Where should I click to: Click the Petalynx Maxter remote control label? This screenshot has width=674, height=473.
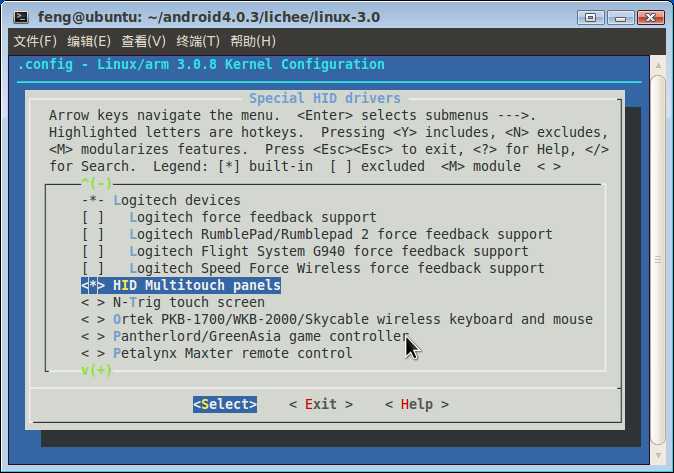coord(233,353)
